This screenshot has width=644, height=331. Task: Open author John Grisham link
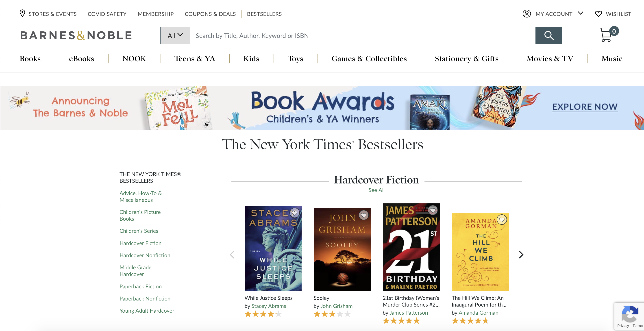(337, 306)
